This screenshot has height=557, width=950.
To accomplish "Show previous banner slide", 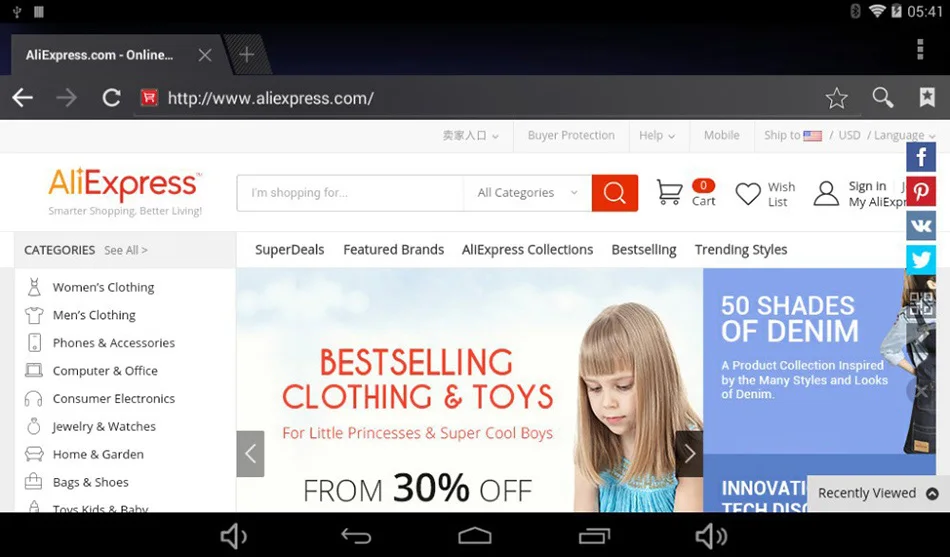I will pos(250,453).
